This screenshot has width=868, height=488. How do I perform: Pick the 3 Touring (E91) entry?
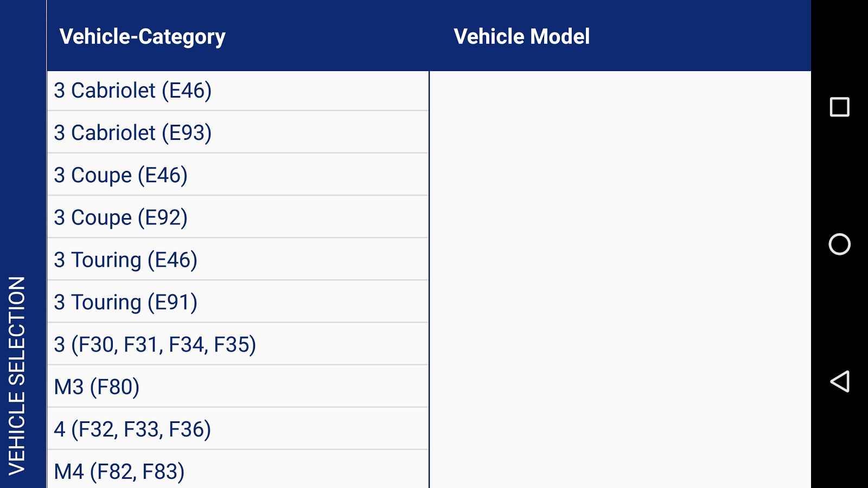238,301
